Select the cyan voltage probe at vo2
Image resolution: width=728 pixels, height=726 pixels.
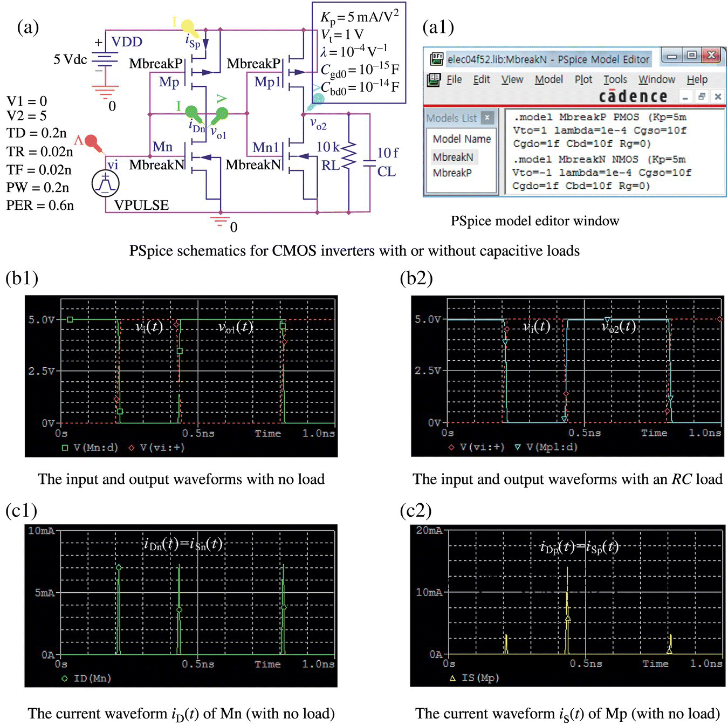point(317,101)
